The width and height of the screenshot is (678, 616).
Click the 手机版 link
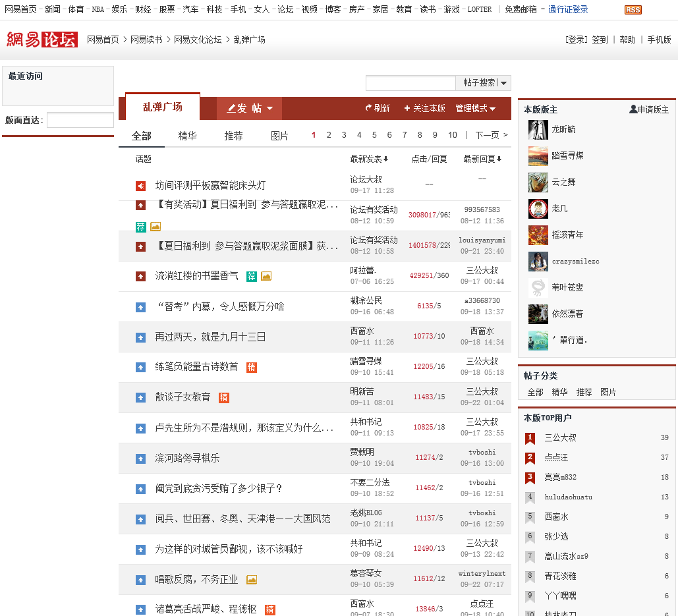(659, 40)
